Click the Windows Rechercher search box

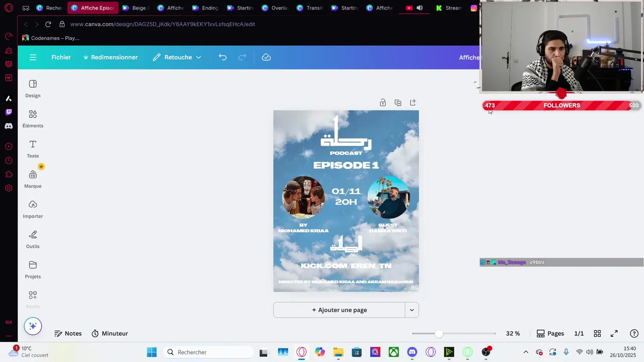(209, 352)
